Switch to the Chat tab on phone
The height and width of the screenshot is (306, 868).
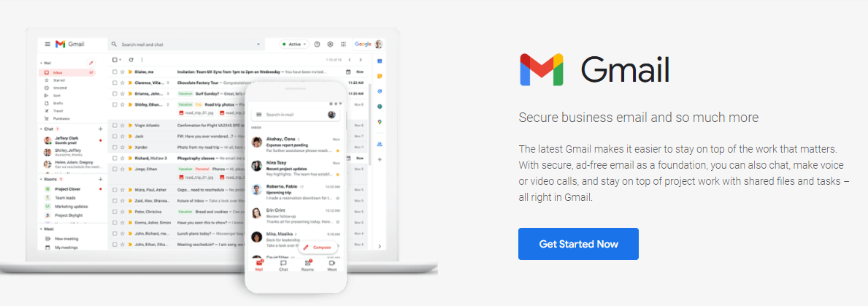(x=283, y=266)
